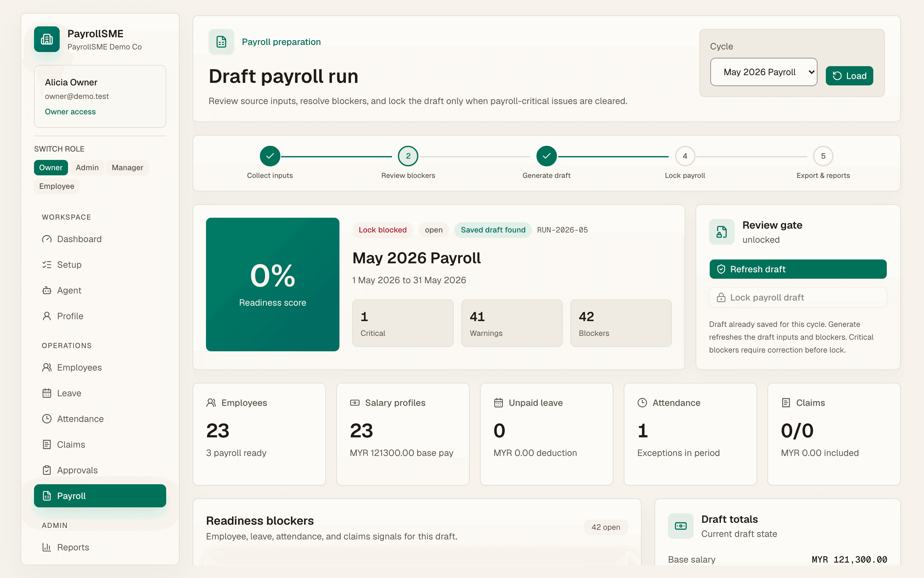The width and height of the screenshot is (924, 578).
Task: Click the Lock payroll draft button
Action: click(x=798, y=297)
